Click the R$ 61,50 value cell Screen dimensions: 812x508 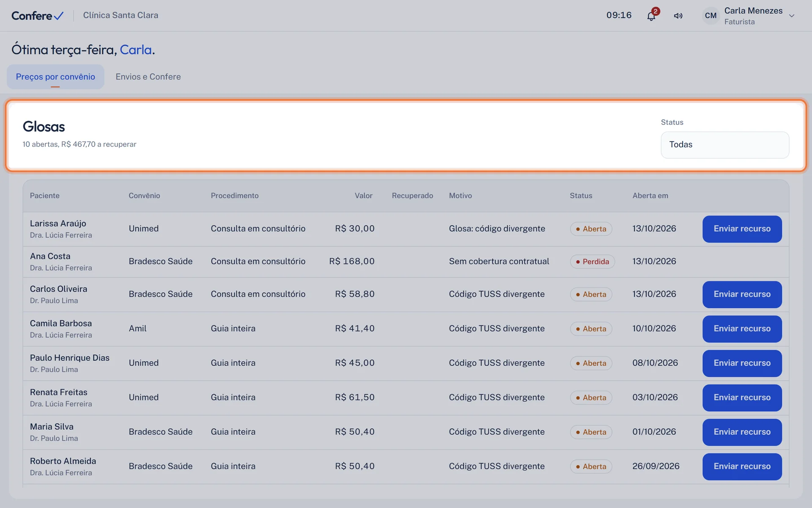pyautogui.click(x=355, y=398)
